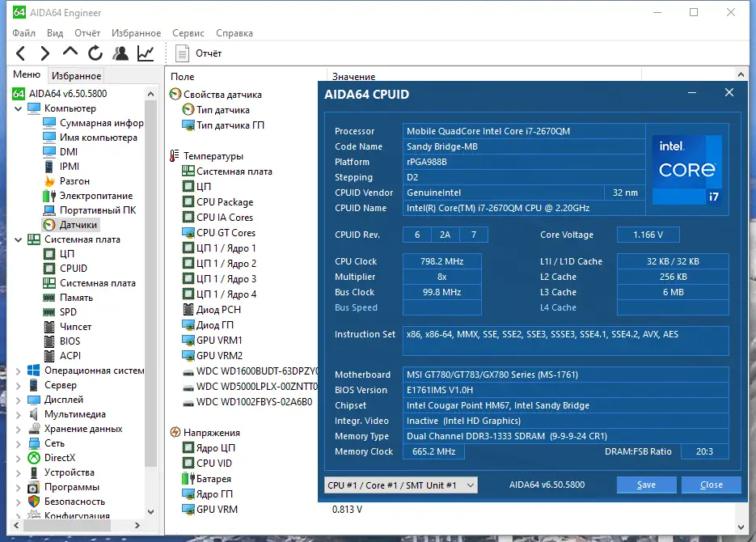Select the CPU Package temperature row
Viewport: 756px width, 542px height.
tap(224, 202)
